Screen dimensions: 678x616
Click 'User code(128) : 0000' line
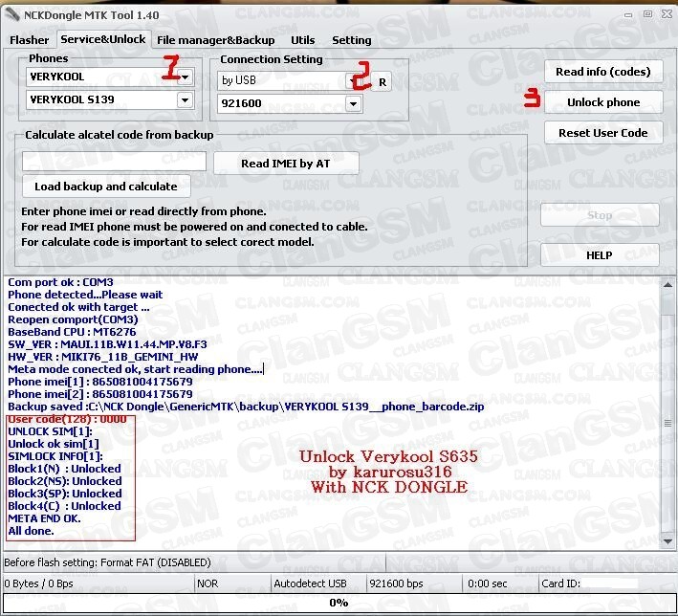[x=67, y=419]
